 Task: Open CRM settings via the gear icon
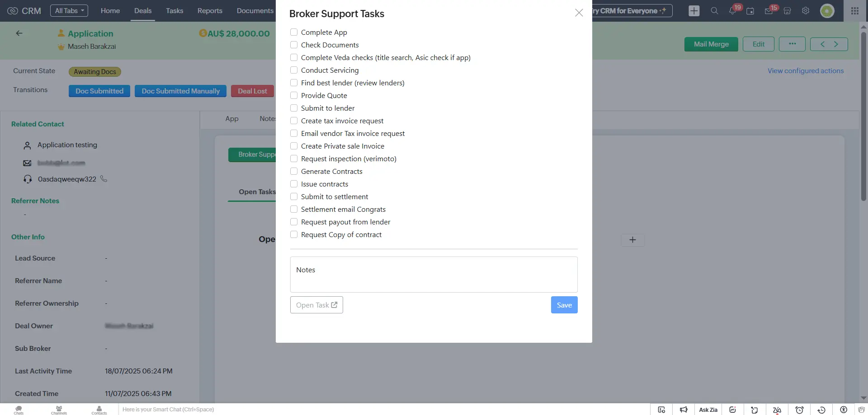click(806, 10)
